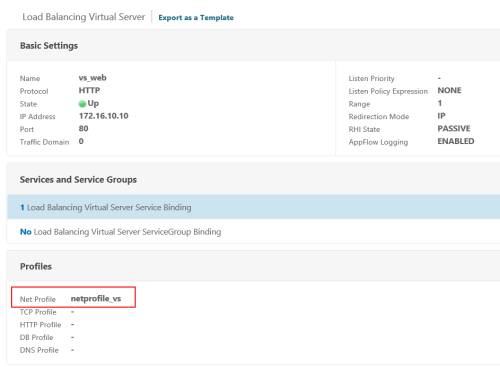Click the port value 80
Viewport: 500px width, 367px height.
pyautogui.click(x=83, y=129)
